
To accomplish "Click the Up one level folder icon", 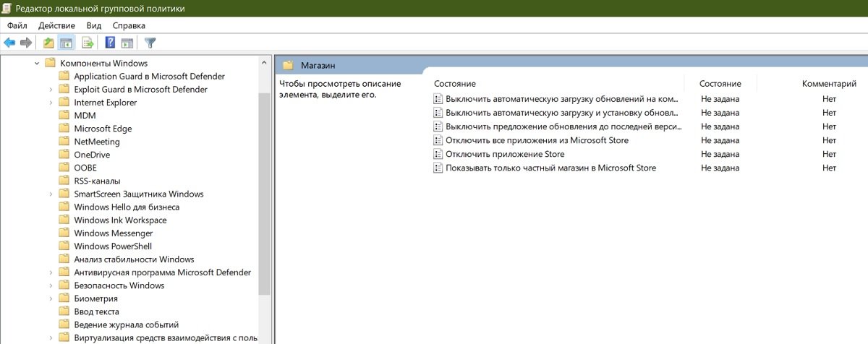I will [48, 43].
